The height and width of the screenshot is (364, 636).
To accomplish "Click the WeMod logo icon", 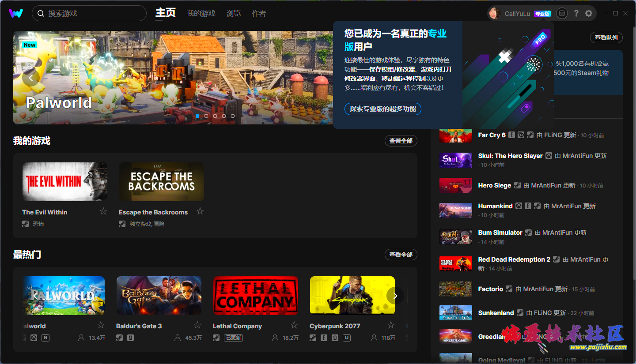I will click(x=16, y=13).
